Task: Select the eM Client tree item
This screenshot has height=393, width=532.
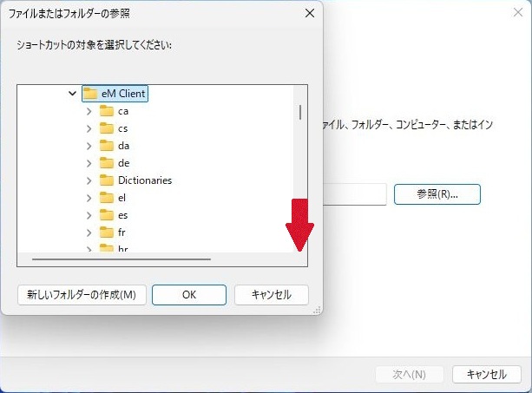Action: click(126, 94)
